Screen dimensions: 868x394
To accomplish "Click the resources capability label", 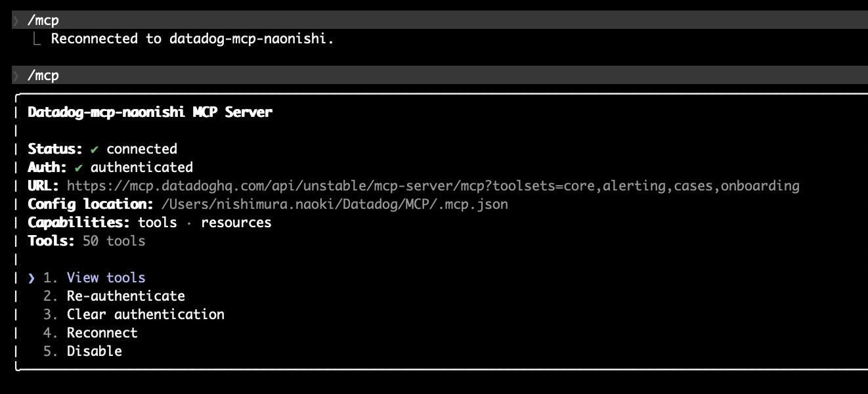I will tap(237, 223).
